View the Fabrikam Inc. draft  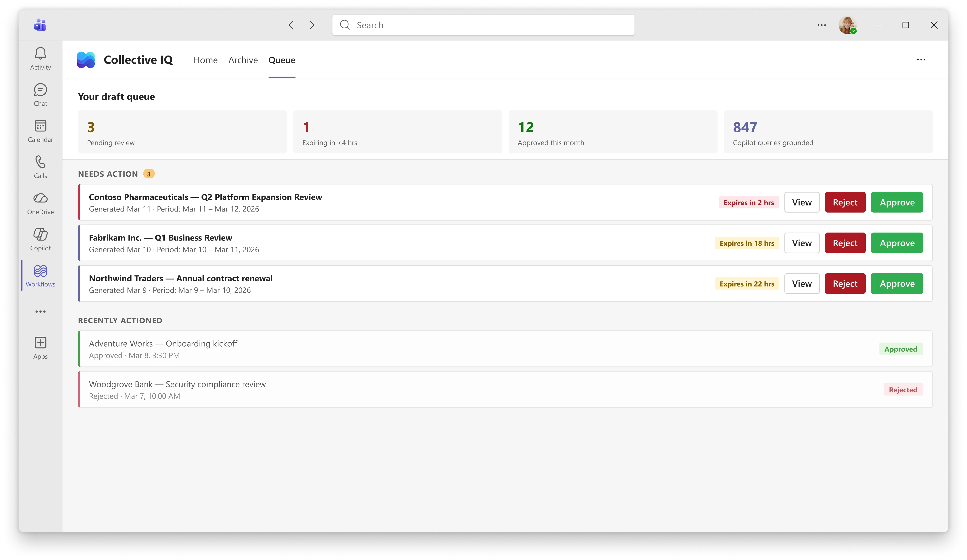tap(802, 243)
